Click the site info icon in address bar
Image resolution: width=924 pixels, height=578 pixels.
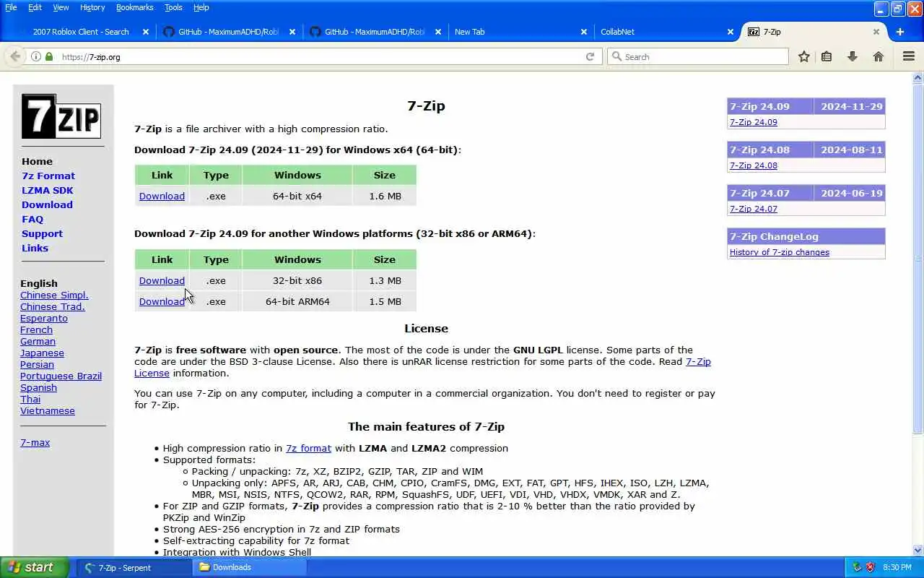(36, 56)
